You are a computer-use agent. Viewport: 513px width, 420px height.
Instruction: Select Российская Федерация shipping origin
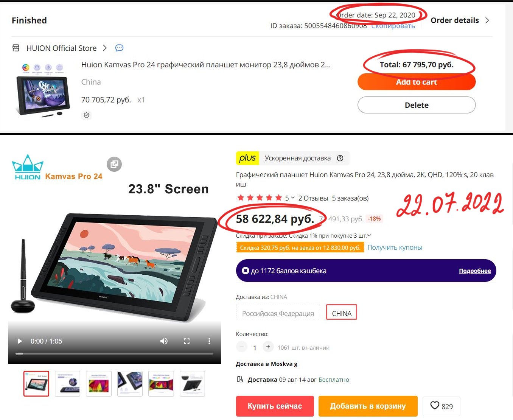click(x=278, y=313)
